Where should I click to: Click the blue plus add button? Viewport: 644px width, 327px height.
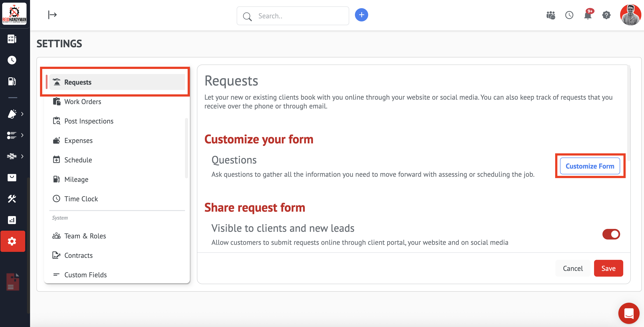[361, 15]
